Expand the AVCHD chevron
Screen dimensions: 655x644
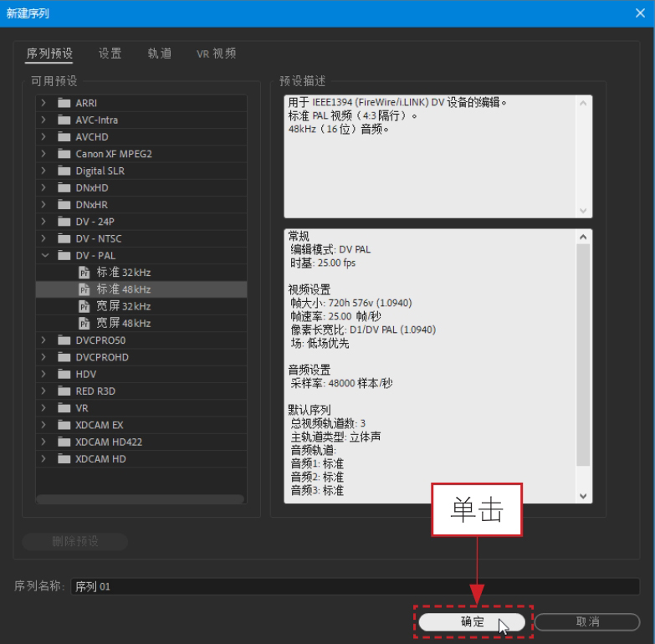click(43, 136)
